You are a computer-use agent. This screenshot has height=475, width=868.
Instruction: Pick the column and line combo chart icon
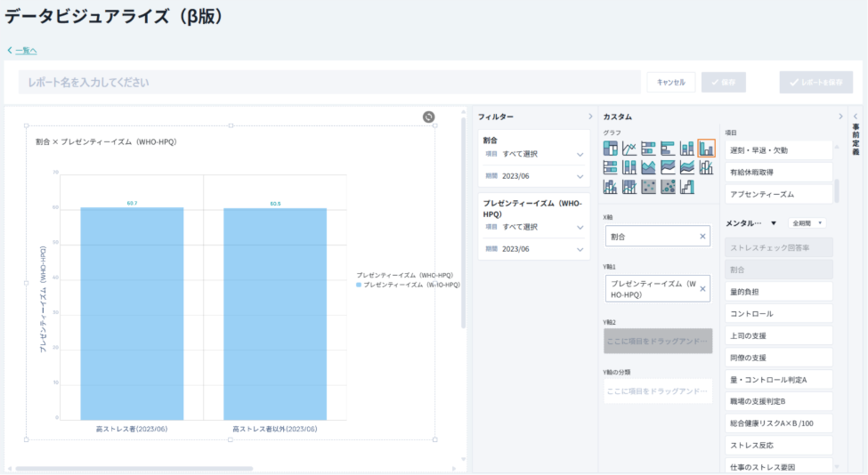click(706, 167)
